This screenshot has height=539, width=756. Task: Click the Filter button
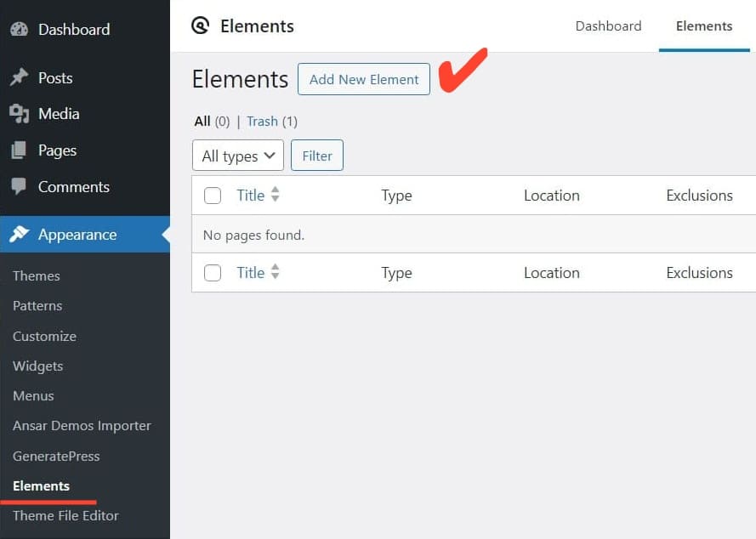click(317, 156)
